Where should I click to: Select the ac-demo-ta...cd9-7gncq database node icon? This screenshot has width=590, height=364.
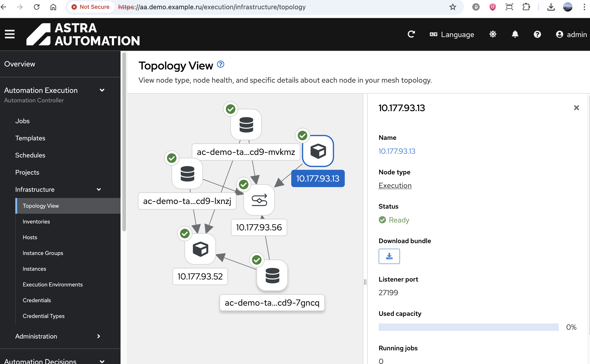[x=272, y=275]
